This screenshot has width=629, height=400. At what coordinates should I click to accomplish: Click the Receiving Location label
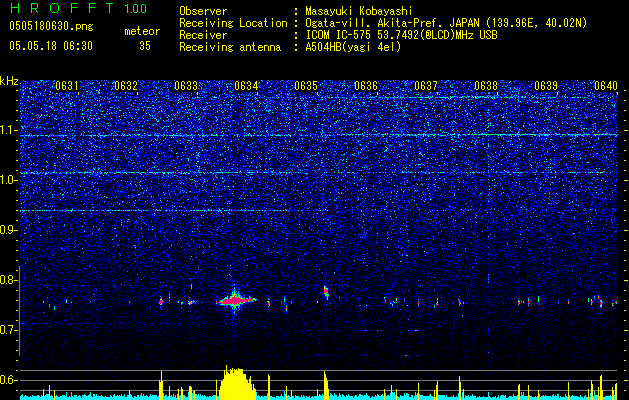(x=233, y=23)
